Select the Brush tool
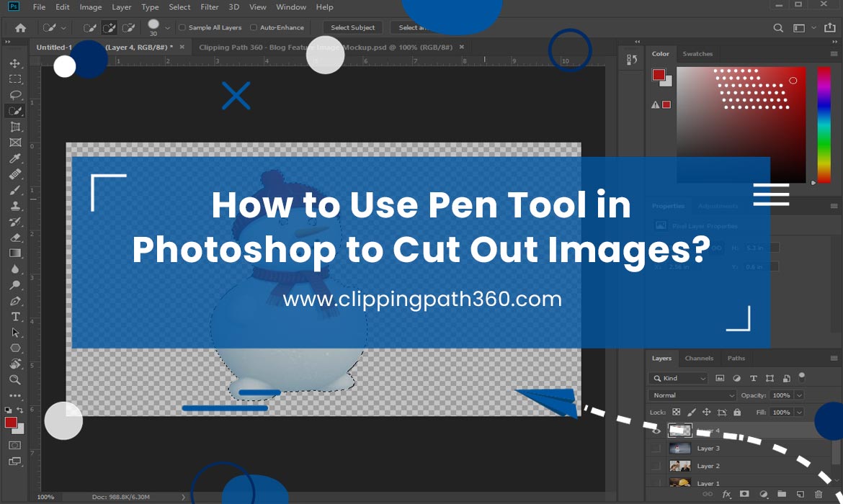This screenshot has height=504, width=843. tap(15, 189)
